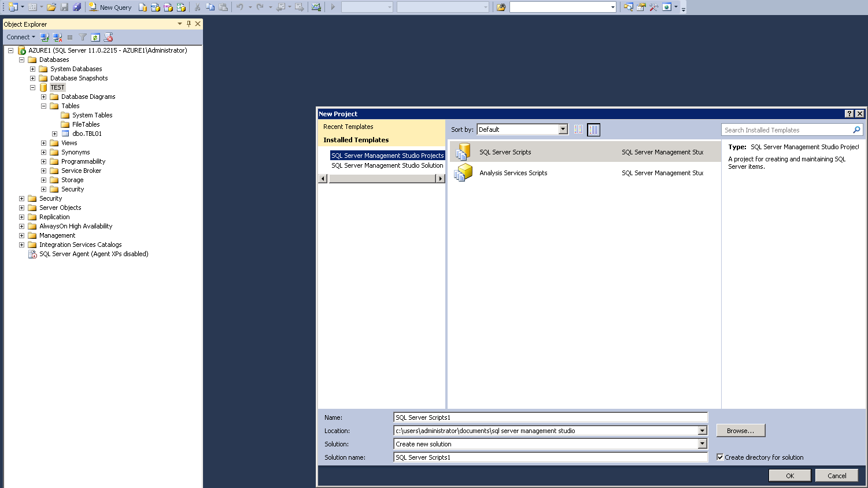Open the toolbar find combo box dropdown
Image resolution: width=868 pixels, height=488 pixels.
pos(612,7)
